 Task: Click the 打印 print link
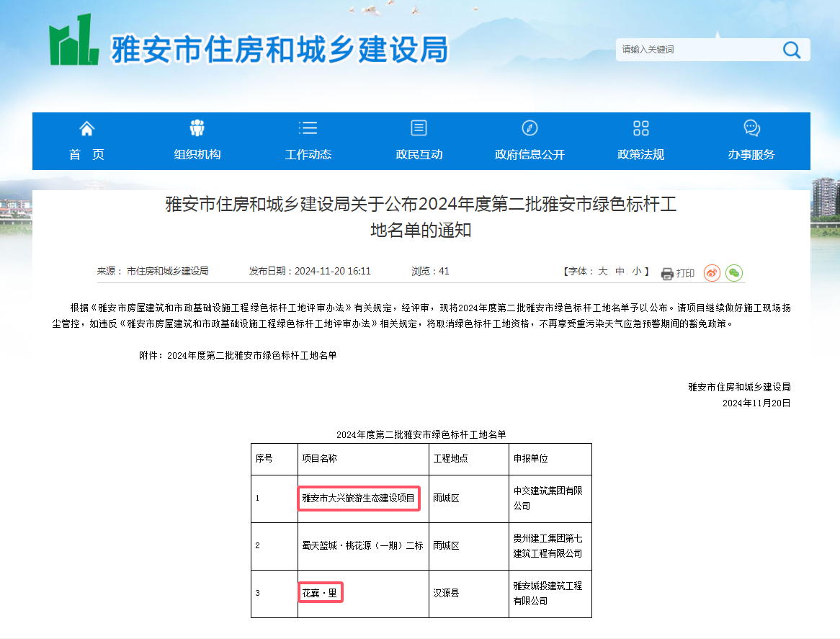pos(685,273)
